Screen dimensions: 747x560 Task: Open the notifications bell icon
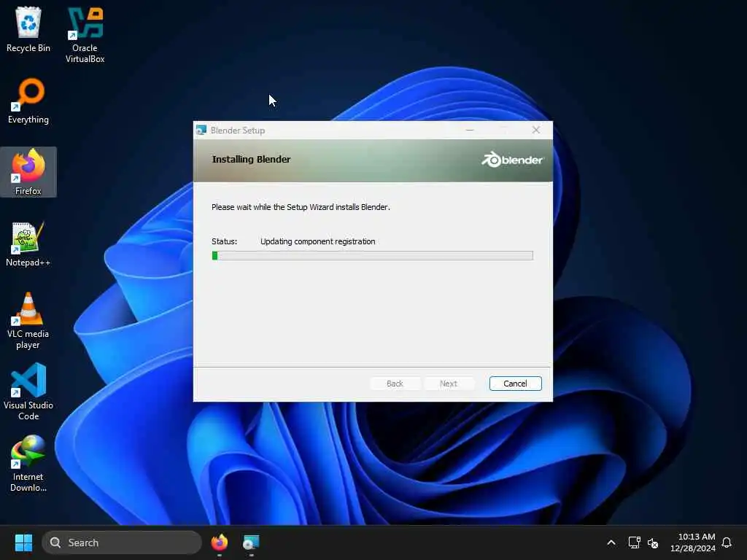[x=727, y=542]
